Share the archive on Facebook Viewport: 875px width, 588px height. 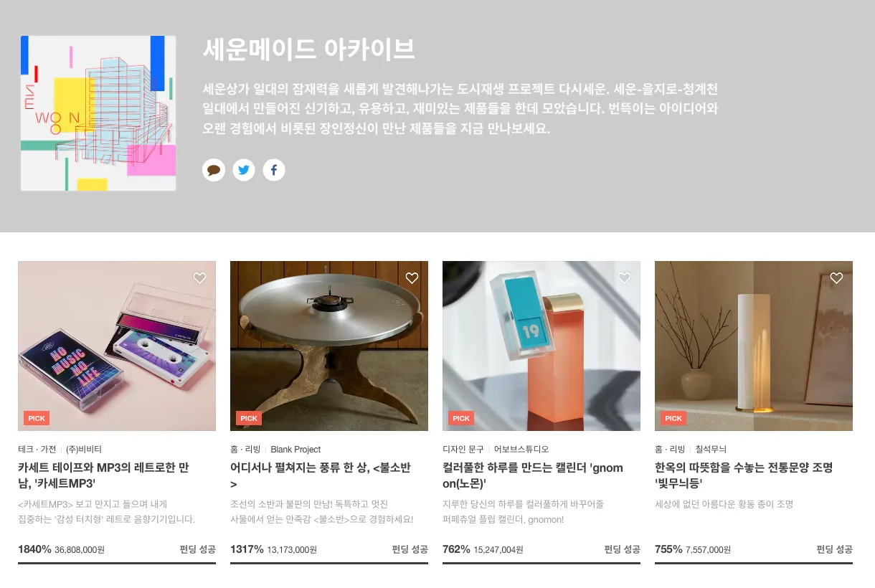coord(274,170)
